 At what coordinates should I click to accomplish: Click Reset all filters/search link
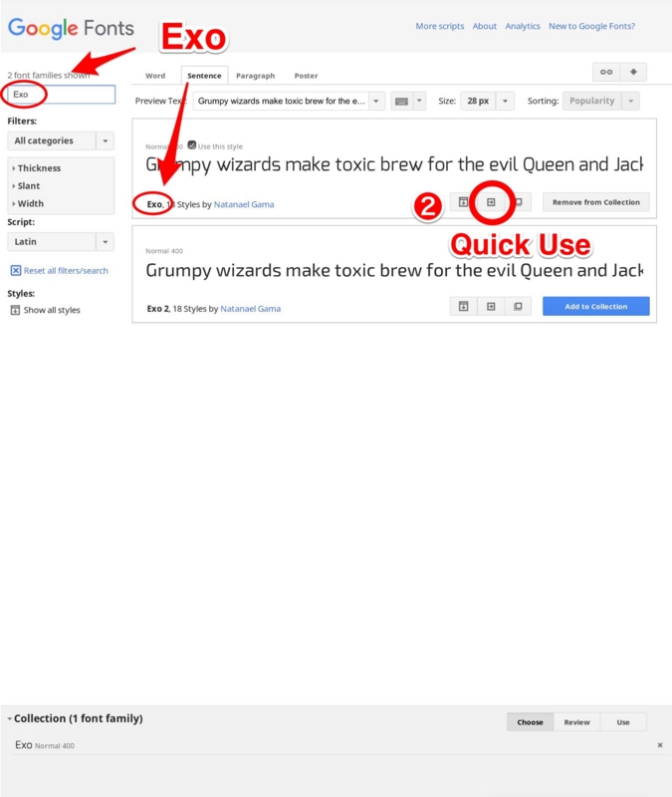click(x=66, y=271)
